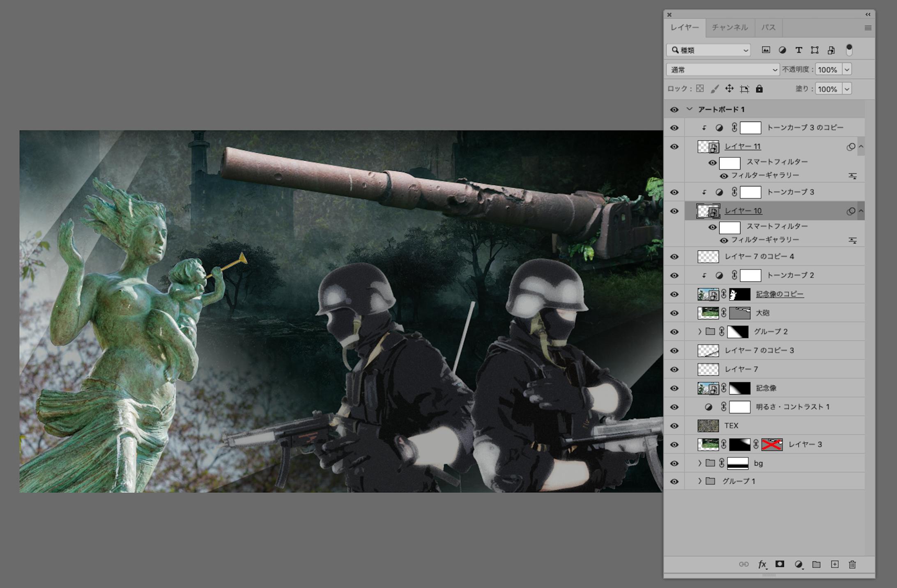
Task: Click the create new layer icon
Action: (x=835, y=564)
